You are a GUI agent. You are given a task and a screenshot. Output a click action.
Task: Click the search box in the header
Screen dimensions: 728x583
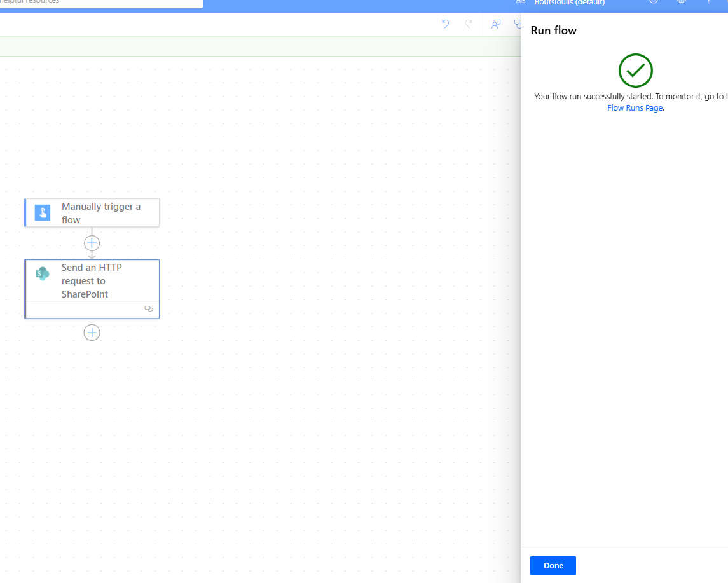point(102,3)
